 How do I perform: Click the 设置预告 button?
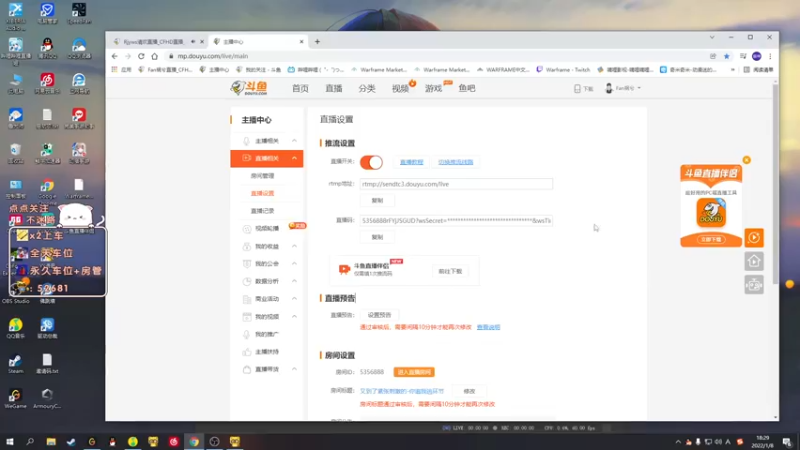pos(379,315)
